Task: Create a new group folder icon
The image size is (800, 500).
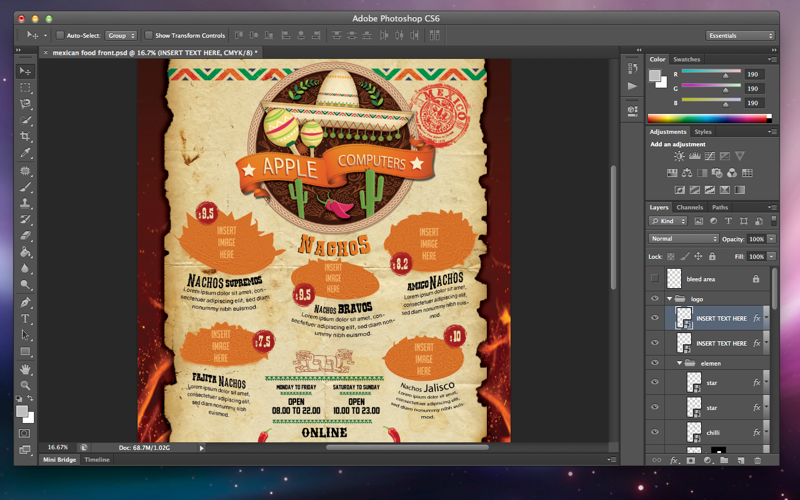Action: (724, 460)
